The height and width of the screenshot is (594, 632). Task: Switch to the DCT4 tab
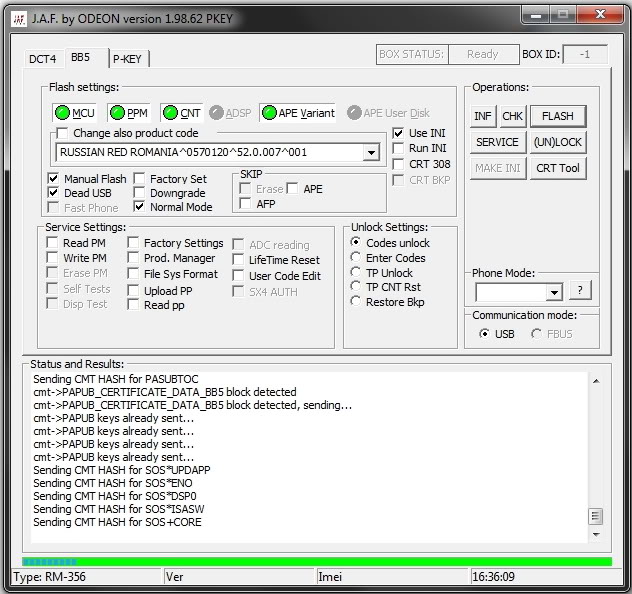(43, 59)
